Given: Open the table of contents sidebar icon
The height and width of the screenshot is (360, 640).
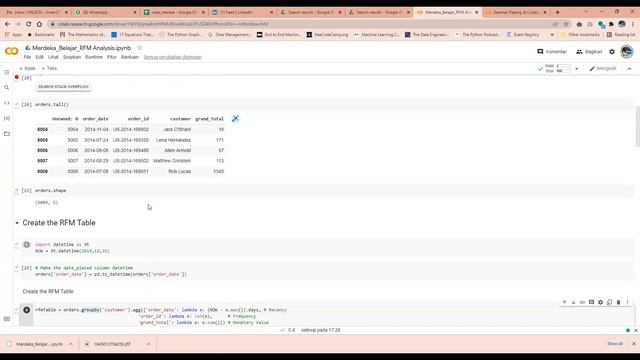Looking at the screenshot, I should click(x=7, y=72).
